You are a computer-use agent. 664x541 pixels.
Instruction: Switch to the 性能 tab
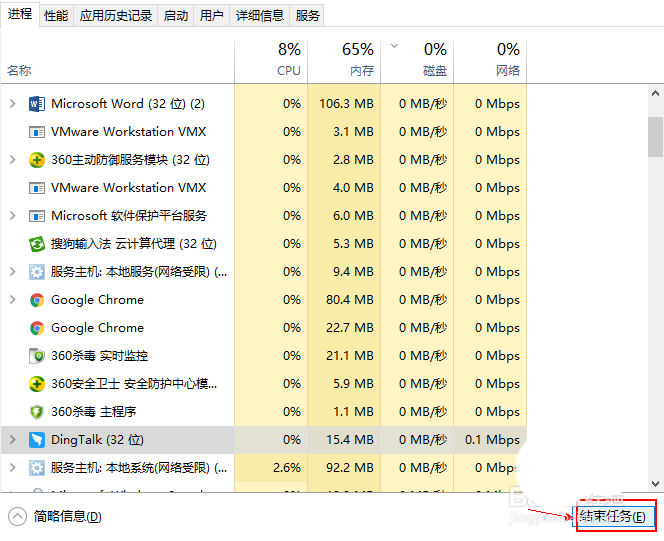point(56,16)
